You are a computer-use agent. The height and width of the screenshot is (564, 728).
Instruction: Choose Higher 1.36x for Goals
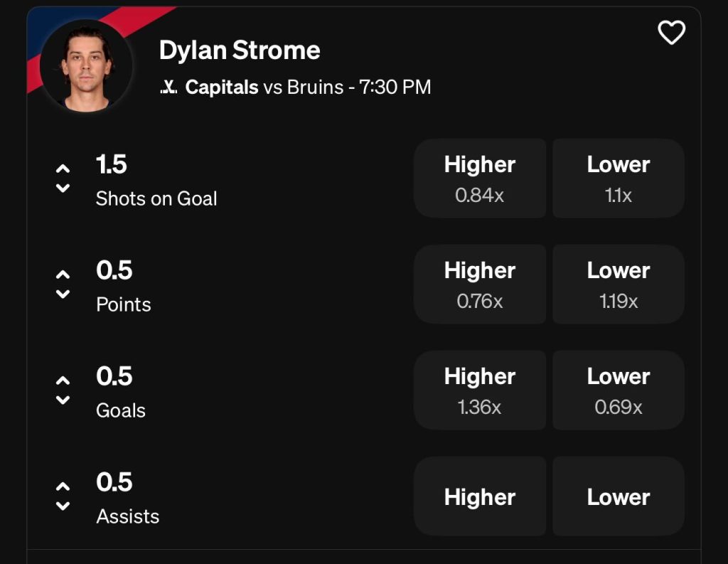pyautogui.click(x=480, y=390)
